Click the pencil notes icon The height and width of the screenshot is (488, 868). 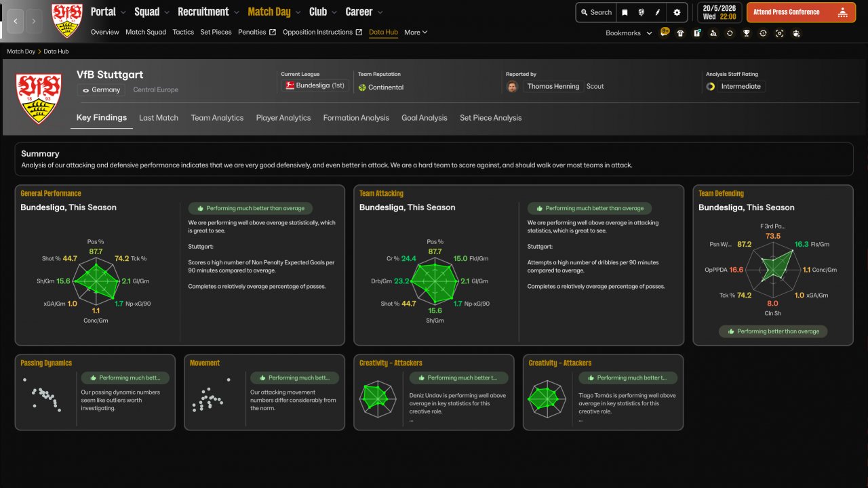coord(658,12)
